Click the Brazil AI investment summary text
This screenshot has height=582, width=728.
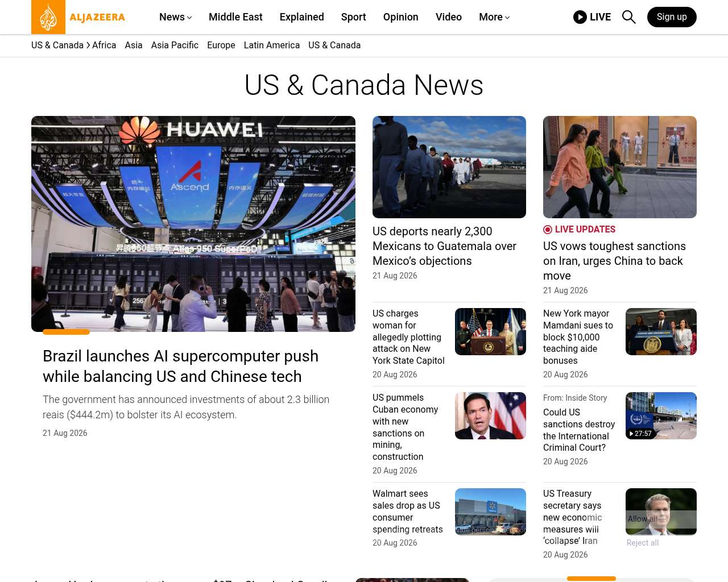coord(186,407)
